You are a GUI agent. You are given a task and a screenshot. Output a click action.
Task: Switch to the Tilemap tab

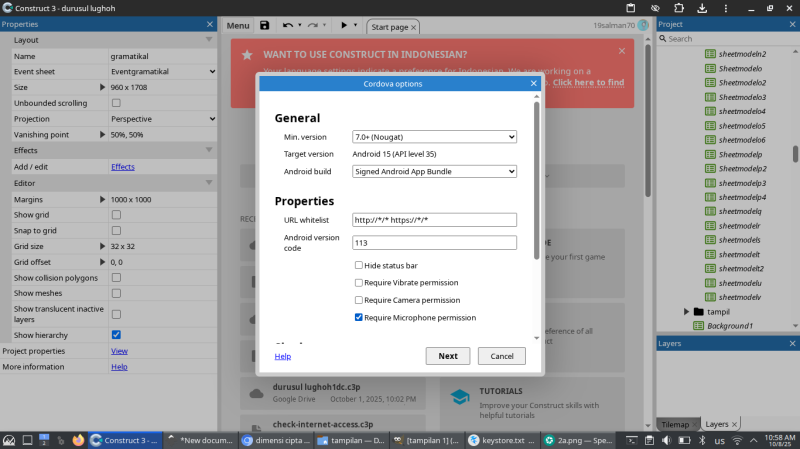(x=675, y=424)
